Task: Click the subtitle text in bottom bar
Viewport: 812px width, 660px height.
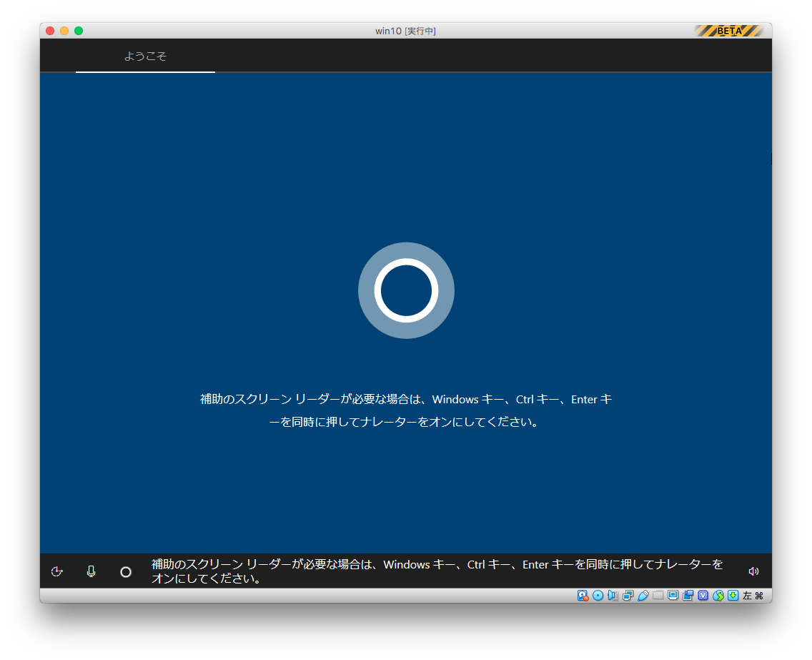Action: (x=437, y=571)
